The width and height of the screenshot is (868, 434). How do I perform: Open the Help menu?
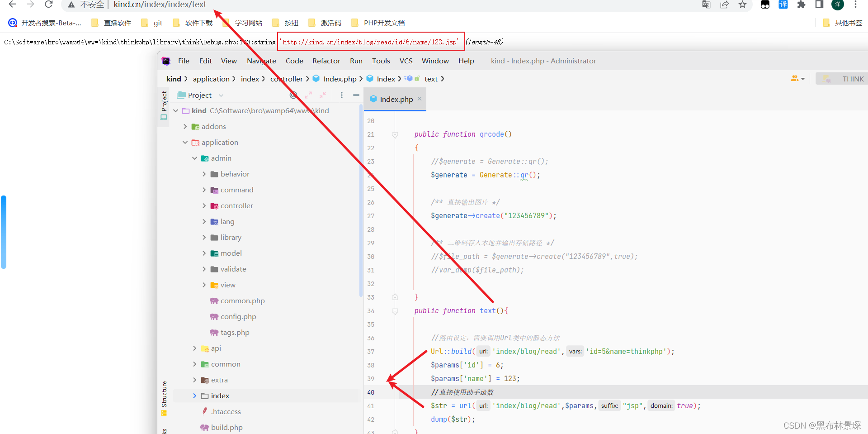click(x=466, y=61)
